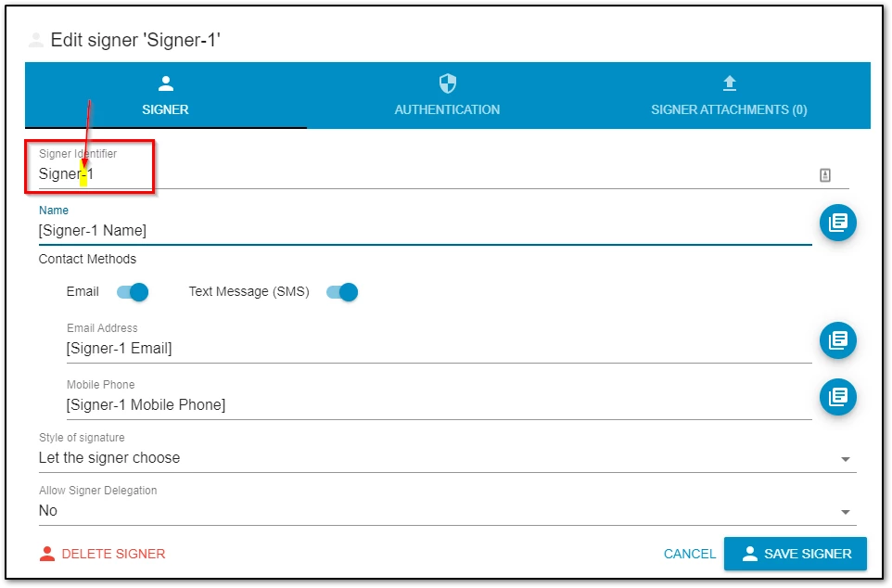
Task: Click the field picker icon beside Mobile Phone
Action: pyautogui.click(x=838, y=397)
